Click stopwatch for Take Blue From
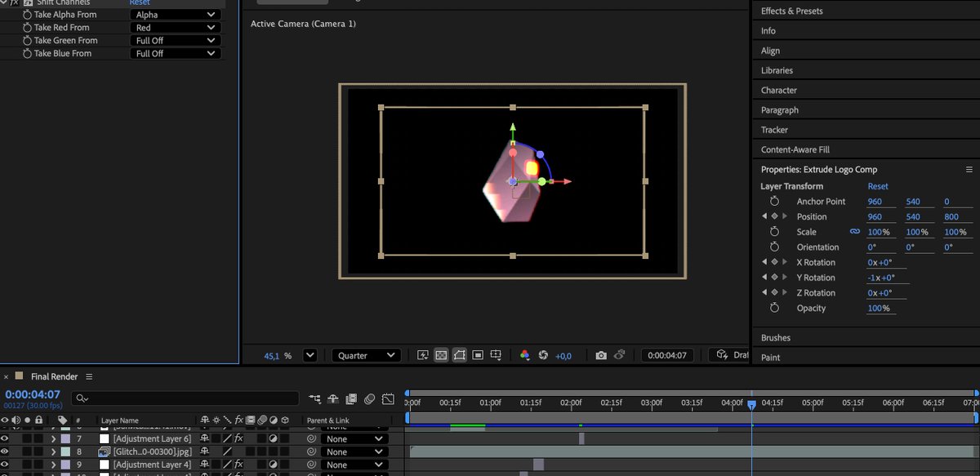980x476 pixels. 27,53
